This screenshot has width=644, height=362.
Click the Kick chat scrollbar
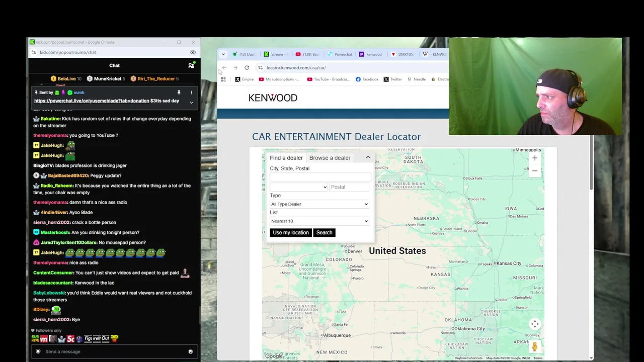(x=200, y=314)
